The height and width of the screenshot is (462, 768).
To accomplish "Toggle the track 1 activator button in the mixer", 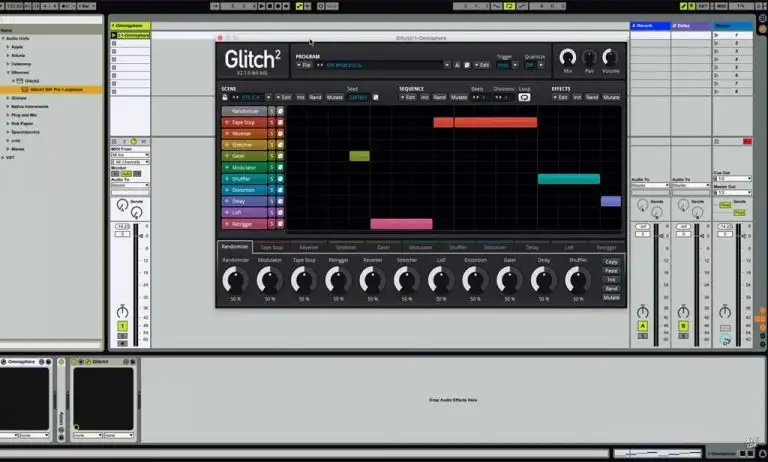I will pos(122,326).
